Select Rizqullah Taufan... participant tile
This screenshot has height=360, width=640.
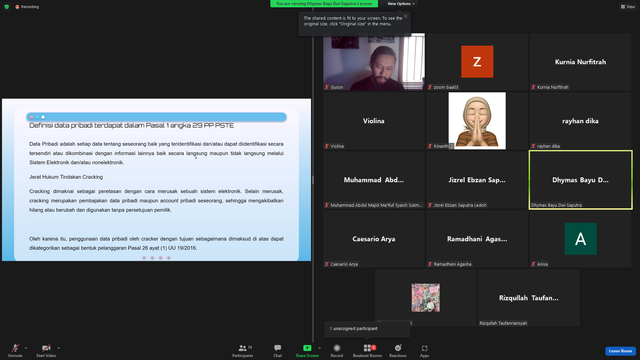529,298
